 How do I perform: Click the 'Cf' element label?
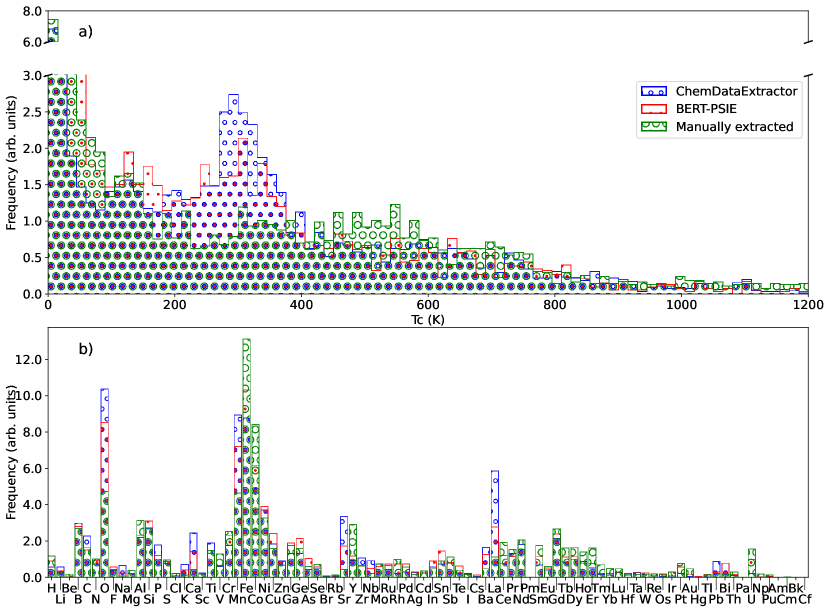coord(805,600)
